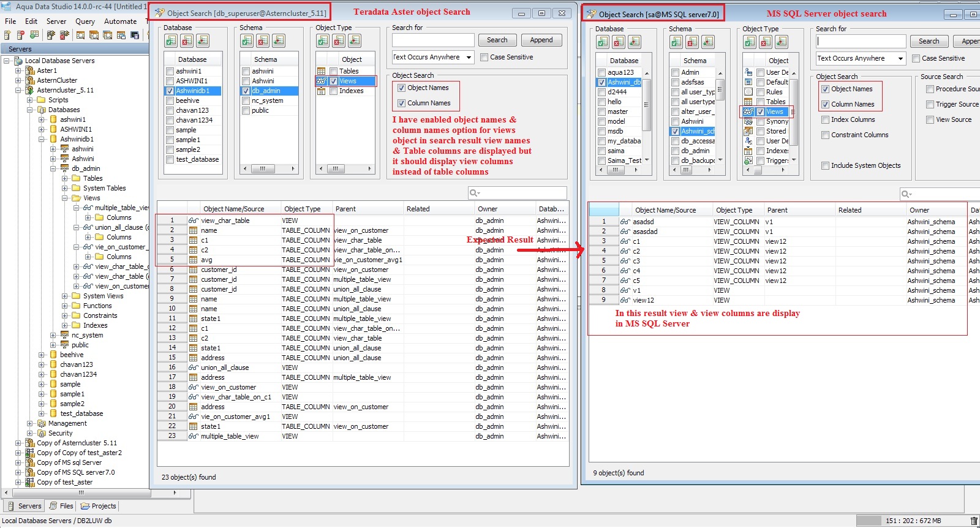Uncheck Object Names in Aster Object Search
980x528 pixels.
pos(402,88)
